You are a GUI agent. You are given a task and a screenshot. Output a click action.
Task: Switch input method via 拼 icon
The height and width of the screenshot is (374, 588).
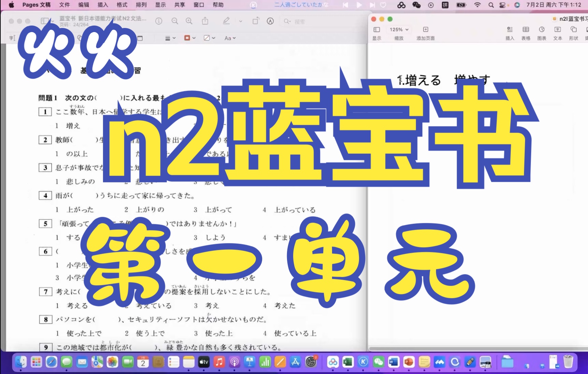(x=445, y=5)
